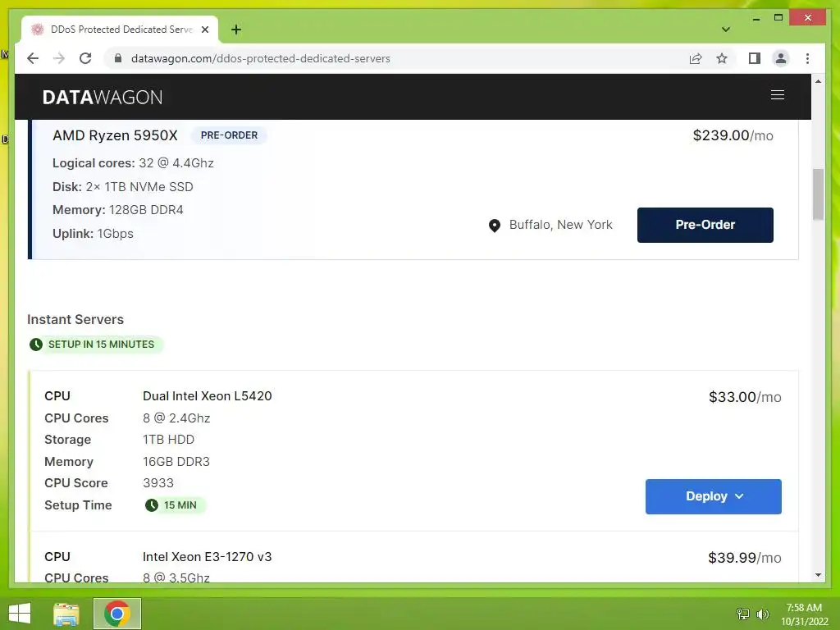Click the Buffalo, New York location pin
Image resolution: width=840 pixels, height=630 pixels.
(x=495, y=226)
